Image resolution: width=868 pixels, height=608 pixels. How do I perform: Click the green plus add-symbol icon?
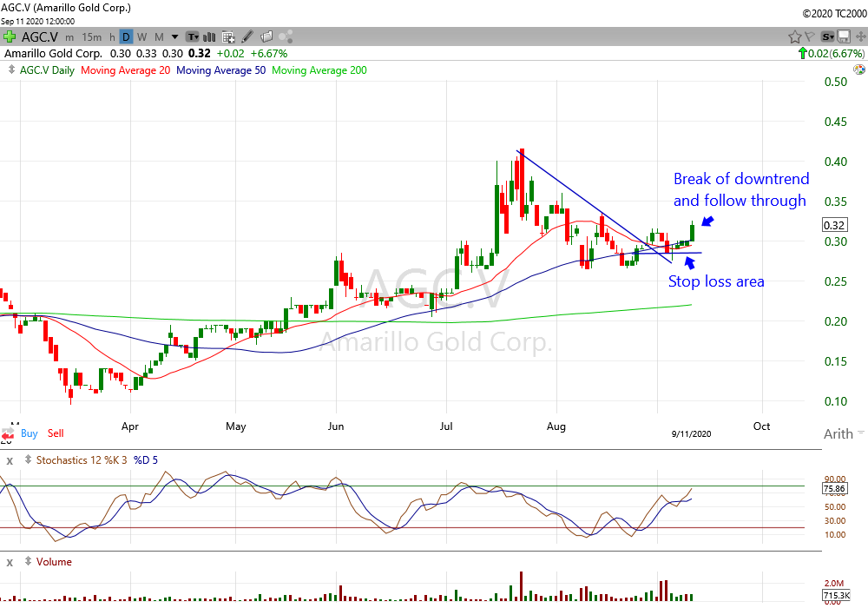pyautogui.click(x=9, y=37)
